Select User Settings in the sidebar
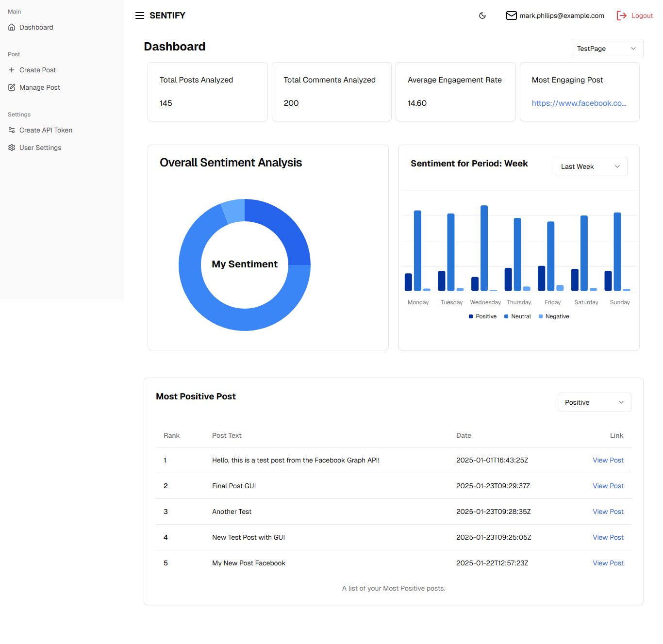Screen dimensions: 663x644 (40, 148)
